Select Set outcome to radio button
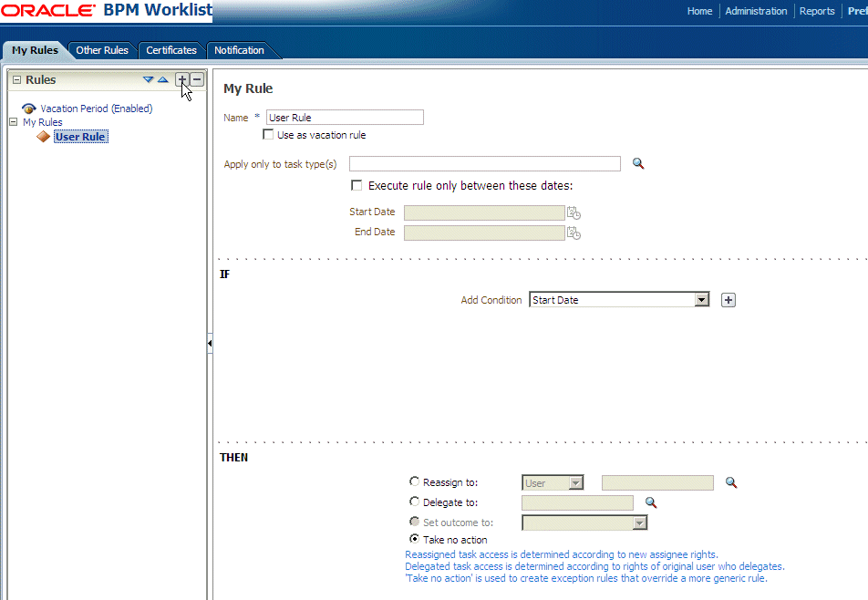The width and height of the screenshot is (868, 600). (x=414, y=522)
